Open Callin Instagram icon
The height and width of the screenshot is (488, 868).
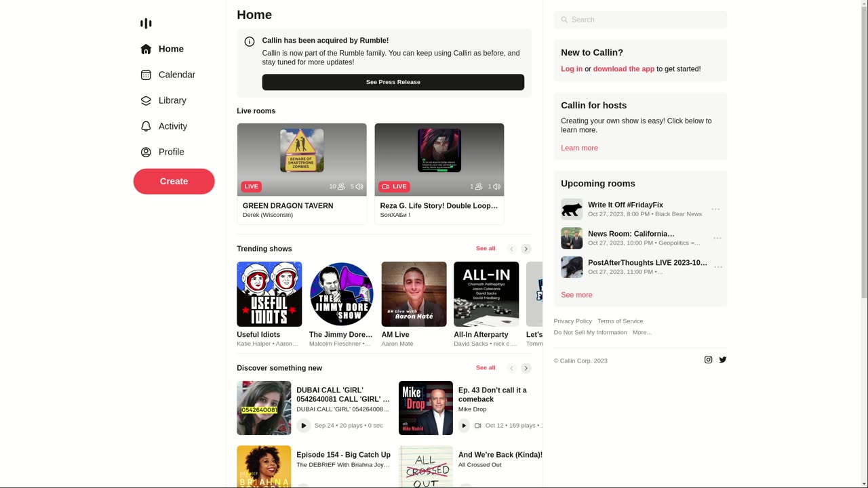point(708,360)
